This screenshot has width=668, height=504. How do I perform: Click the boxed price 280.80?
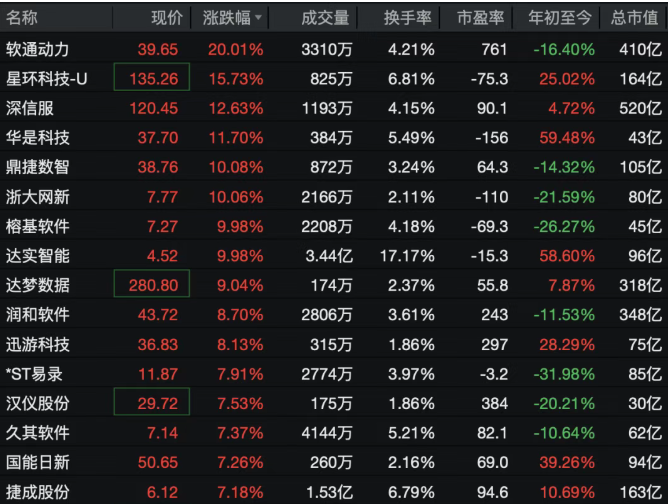[x=152, y=283]
